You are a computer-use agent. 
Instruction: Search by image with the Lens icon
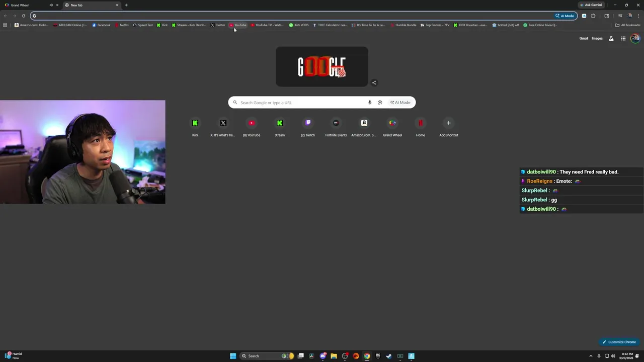tap(380, 103)
